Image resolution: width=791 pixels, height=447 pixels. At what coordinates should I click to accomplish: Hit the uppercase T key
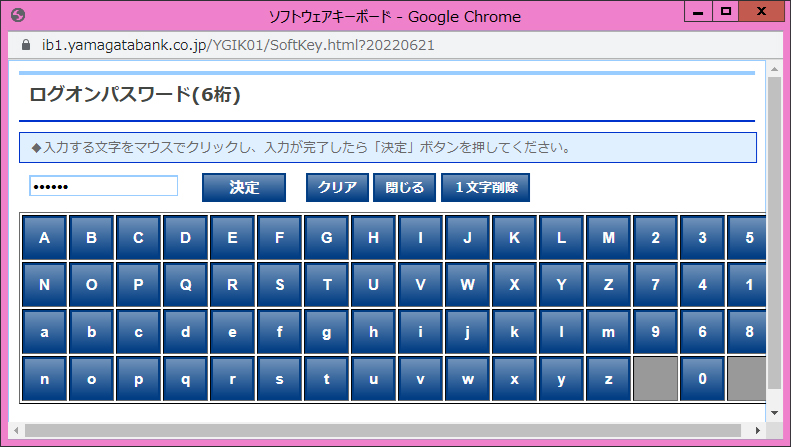pos(326,285)
